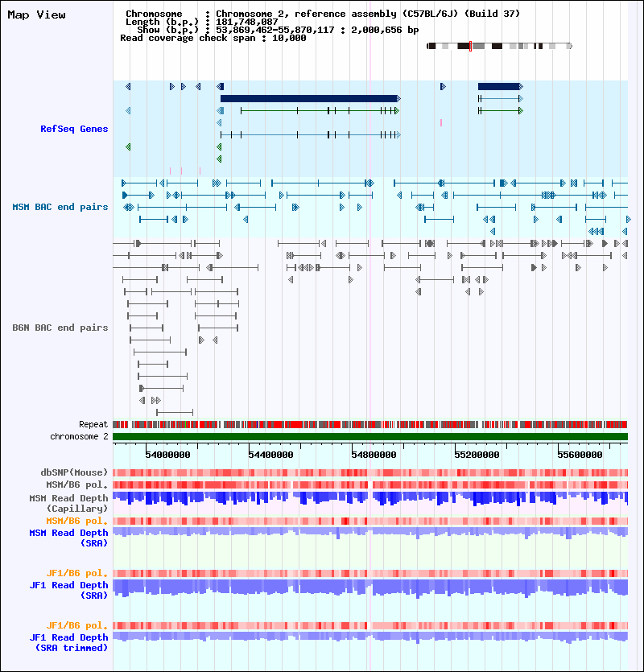Open the RefSeq Genes track label

click(74, 129)
